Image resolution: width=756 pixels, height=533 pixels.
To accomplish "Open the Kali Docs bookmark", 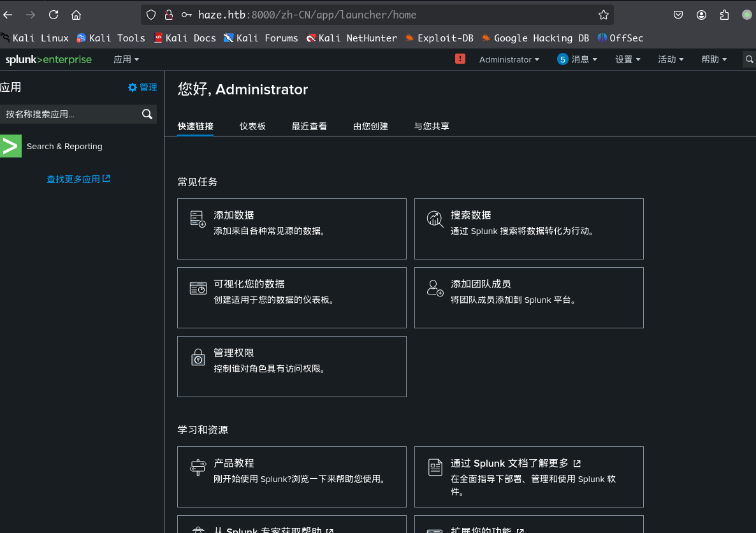I will 185,38.
